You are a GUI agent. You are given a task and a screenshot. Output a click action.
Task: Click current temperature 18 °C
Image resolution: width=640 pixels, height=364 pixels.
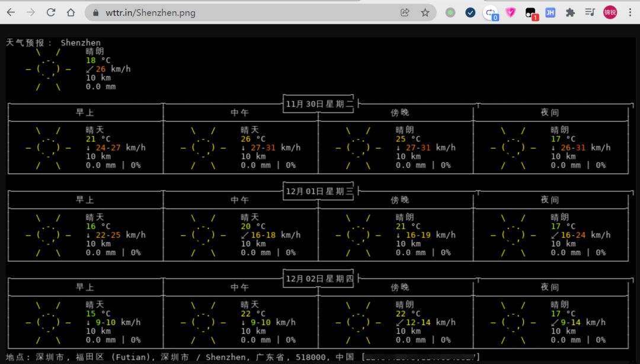coord(98,60)
